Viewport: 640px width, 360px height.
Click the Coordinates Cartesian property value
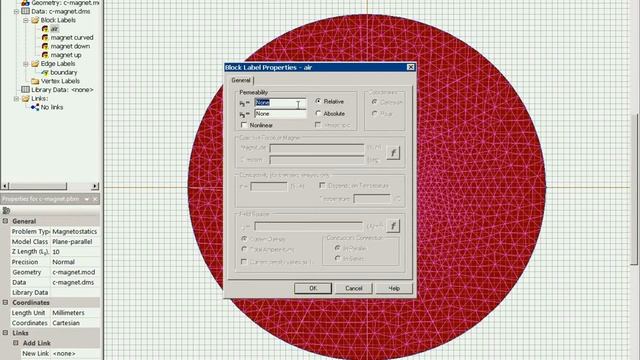click(75, 323)
